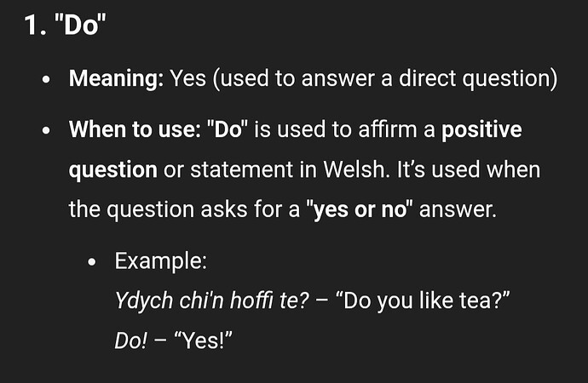Click the italic "Do!" answer

pyautogui.click(x=131, y=340)
